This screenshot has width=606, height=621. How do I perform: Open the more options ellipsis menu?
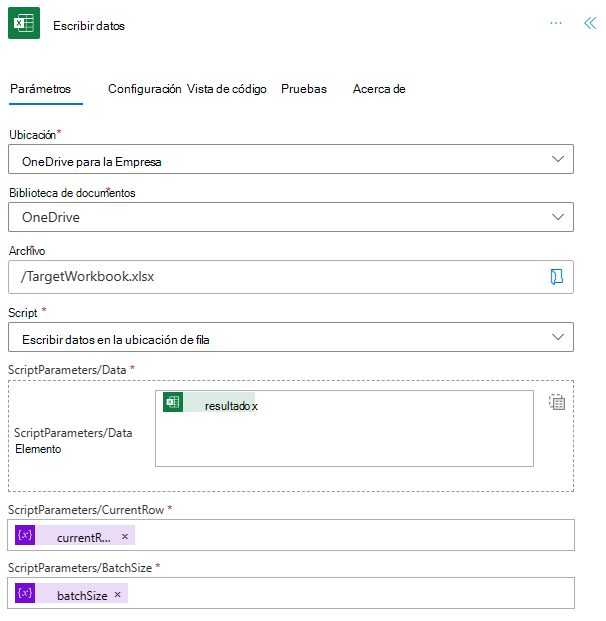(x=556, y=23)
